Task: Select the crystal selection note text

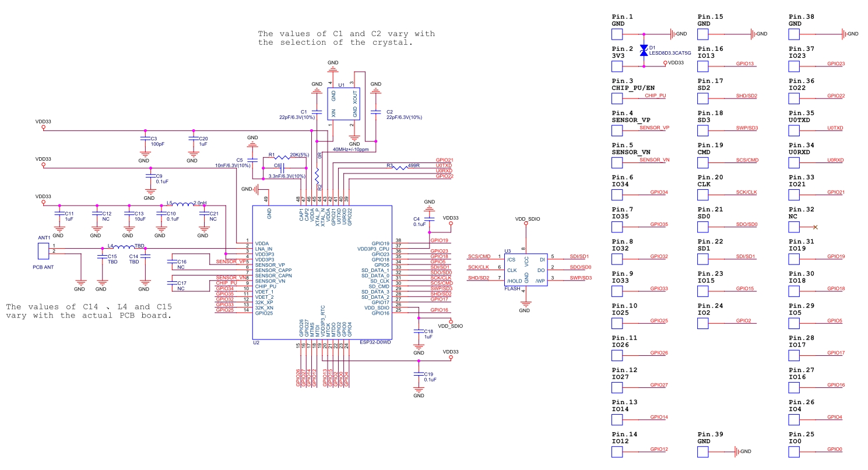Action: [346, 38]
